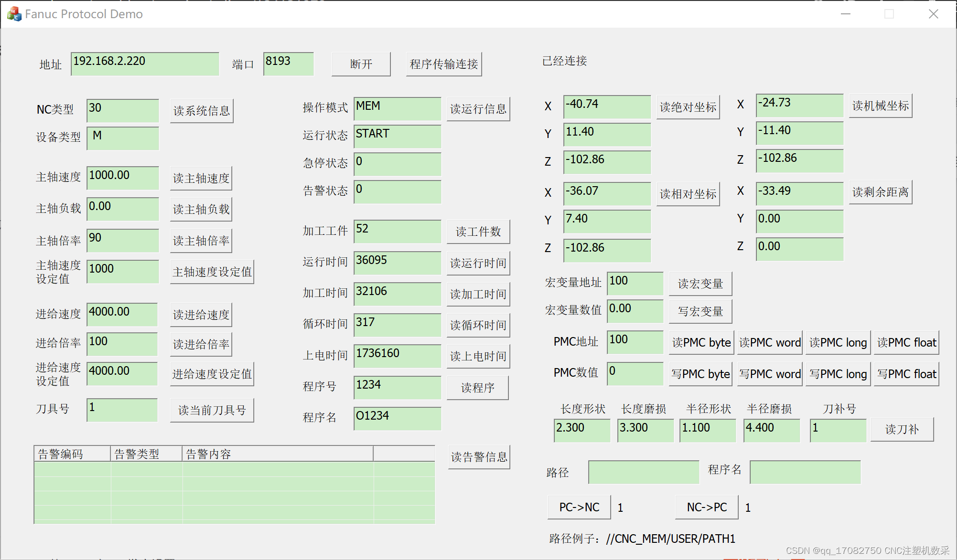Click 读运行信息 to read run info

(x=478, y=108)
